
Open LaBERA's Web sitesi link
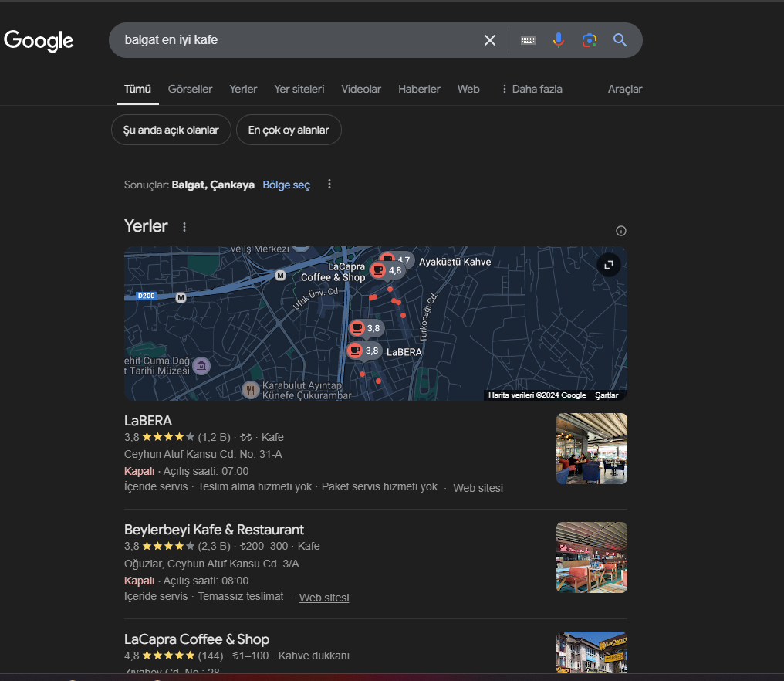coord(478,488)
